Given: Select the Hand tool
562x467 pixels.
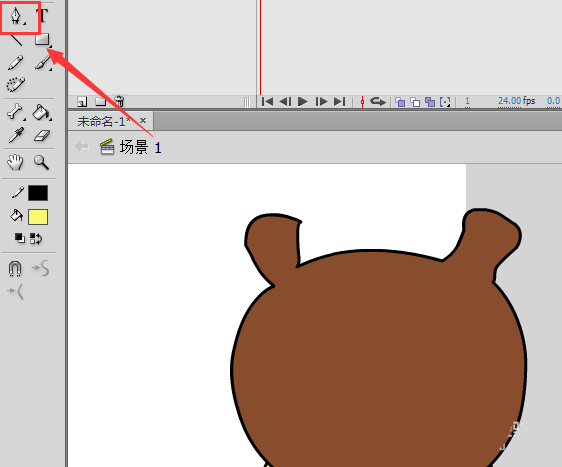Looking at the screenshot, I should 15,162.
